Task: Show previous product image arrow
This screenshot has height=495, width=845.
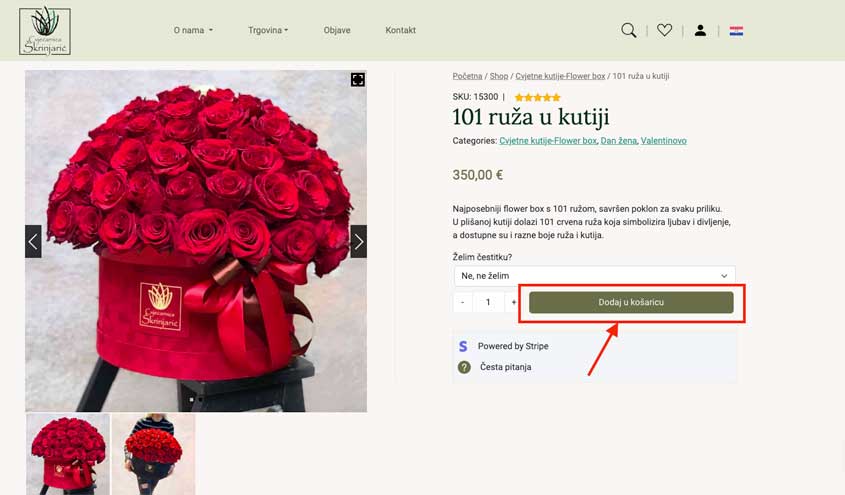Action: pyautogui.click(x=33, y=241)
